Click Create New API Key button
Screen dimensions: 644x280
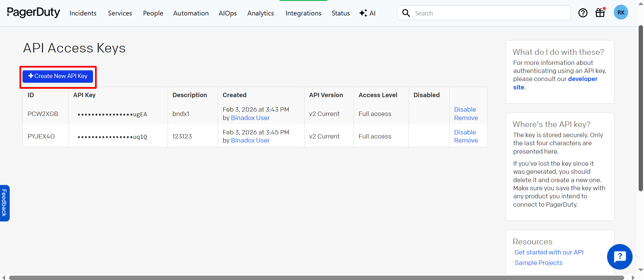click(x=58, y=76)
